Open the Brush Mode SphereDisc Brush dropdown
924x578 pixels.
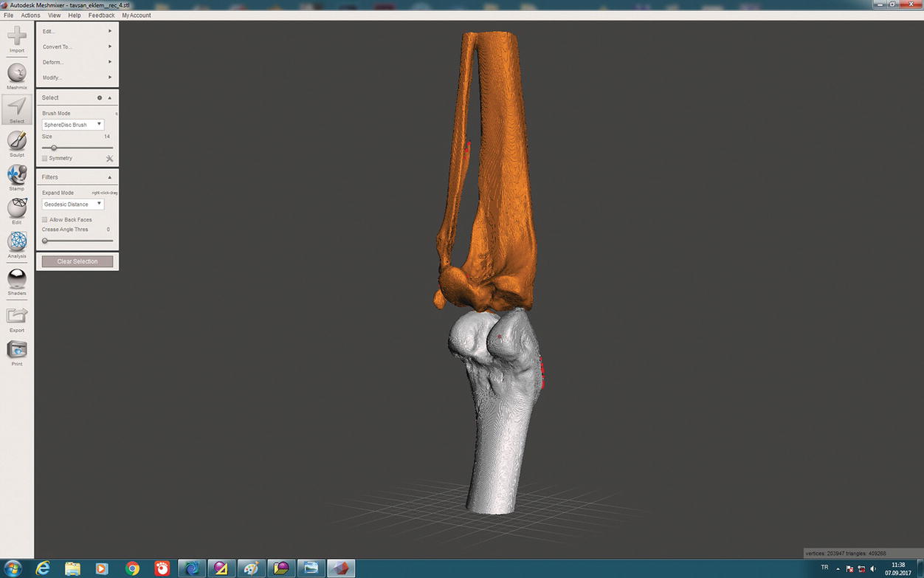pyautogui.click(x=72, y=125)
